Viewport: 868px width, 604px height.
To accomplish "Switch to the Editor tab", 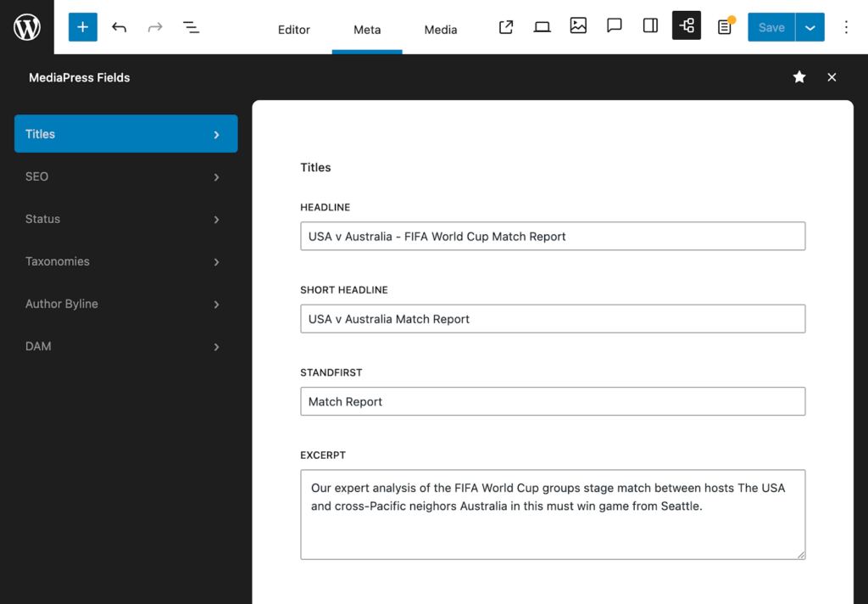I will [x=293, y=30].
